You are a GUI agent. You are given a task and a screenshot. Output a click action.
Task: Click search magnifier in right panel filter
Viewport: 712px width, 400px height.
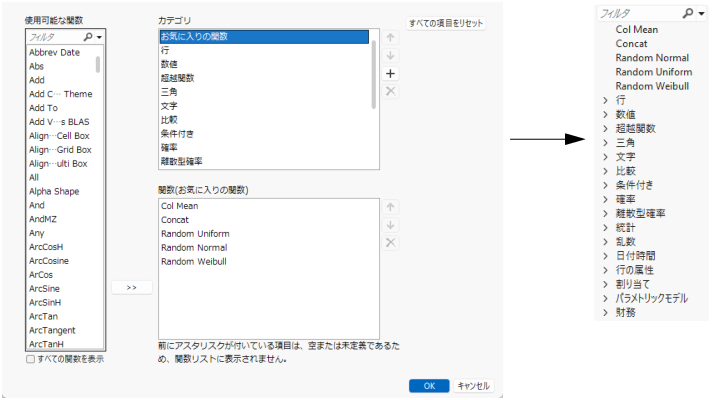[688, 14]
